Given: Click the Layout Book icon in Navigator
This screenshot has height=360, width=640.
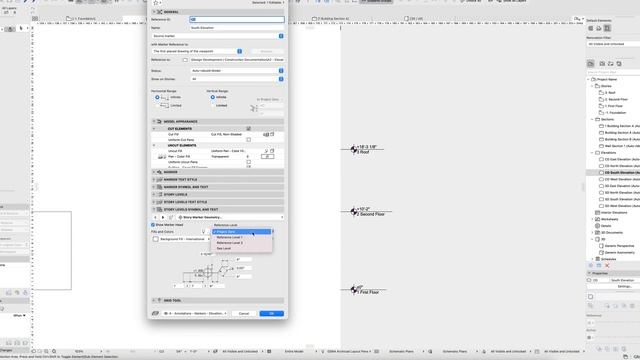Looking at the screenshot, I should click(611, 64).
